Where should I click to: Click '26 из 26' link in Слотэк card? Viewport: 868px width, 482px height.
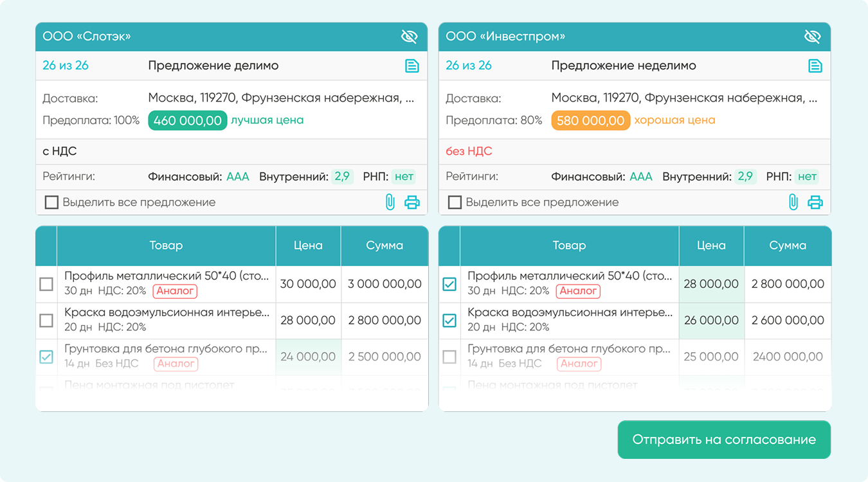(x=66, y=66)
